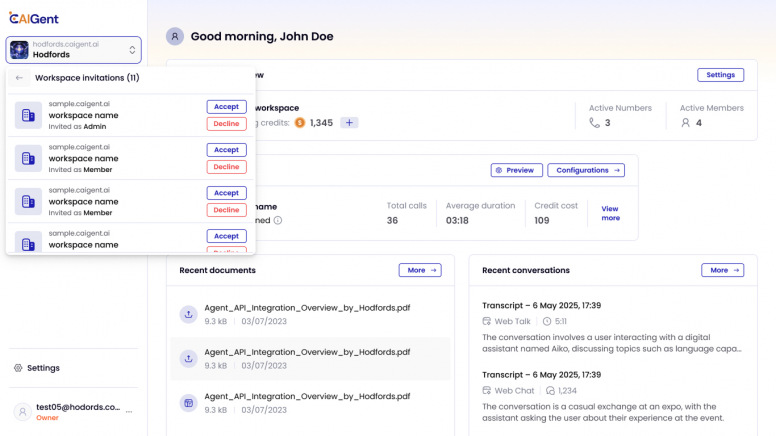Click the info icon left of Total calls

pyautogui.click(x=278, y=220)
